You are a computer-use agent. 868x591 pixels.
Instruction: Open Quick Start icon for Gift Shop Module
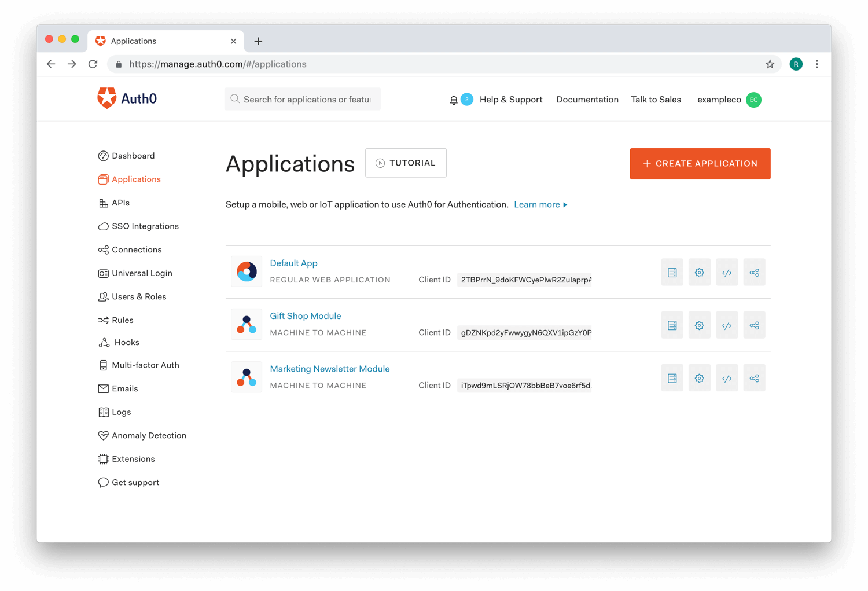tap(672, 325)
